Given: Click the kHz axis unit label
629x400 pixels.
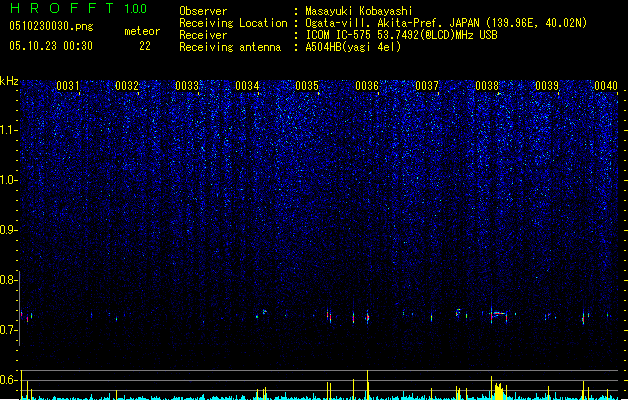Looking at the screenshot, I should pos(9,81).
